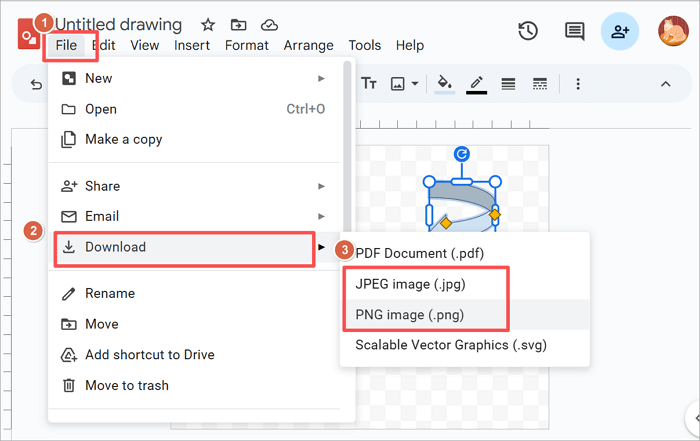Click the Drive shortcut icon
700x441 pixels.
point(69,355)
